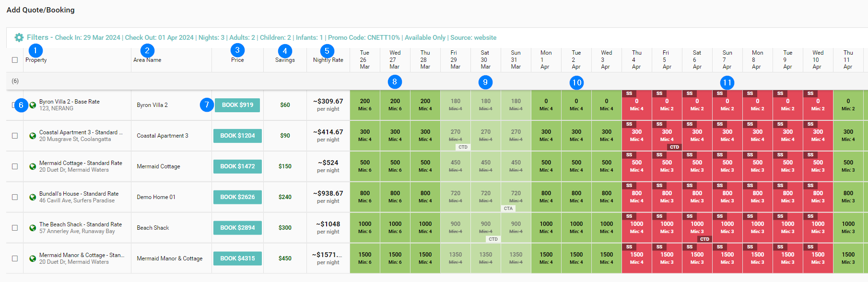
Task: Click globe icon beside Mermaid Manor & Cottage
Action: tap(33, 258)
